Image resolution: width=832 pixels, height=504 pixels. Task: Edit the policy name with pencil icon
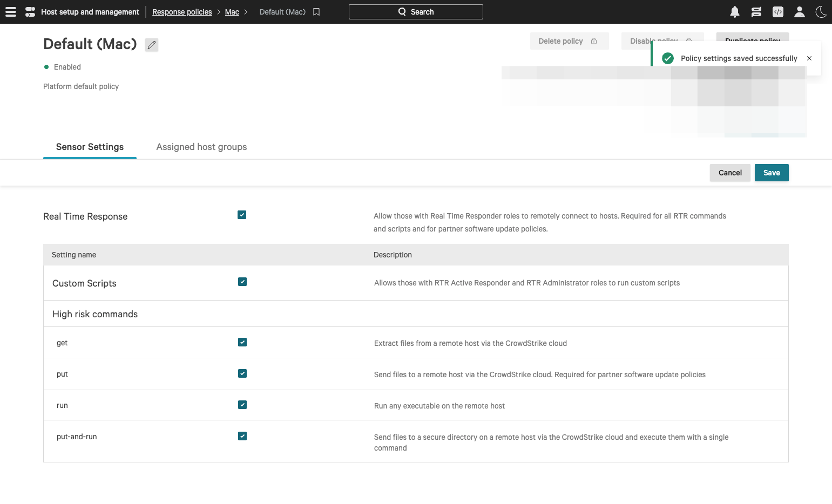tap(152, 45)
